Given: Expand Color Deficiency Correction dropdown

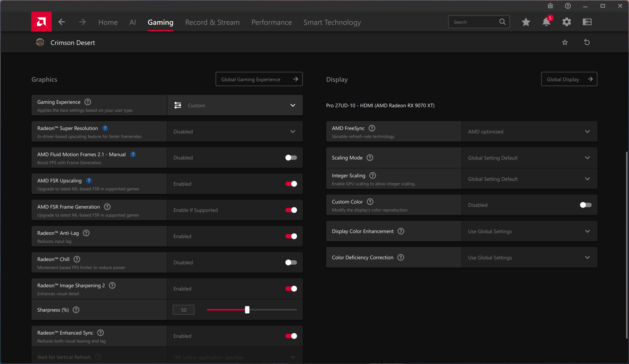Looking at the screenshot, I should tap(530, 257).
